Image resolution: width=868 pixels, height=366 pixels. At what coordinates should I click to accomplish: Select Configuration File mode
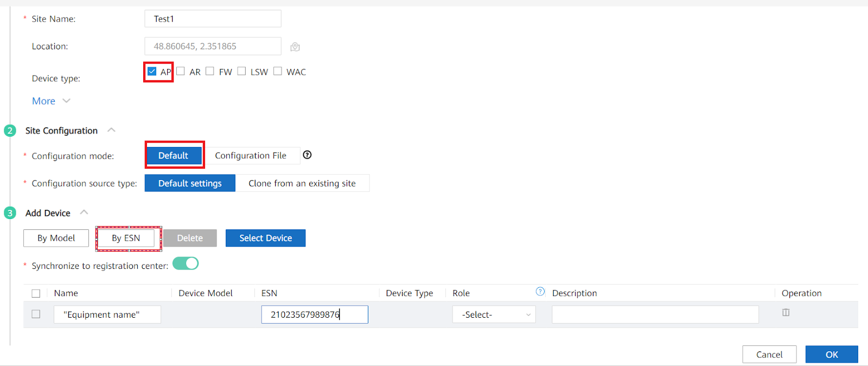point(251,156)
